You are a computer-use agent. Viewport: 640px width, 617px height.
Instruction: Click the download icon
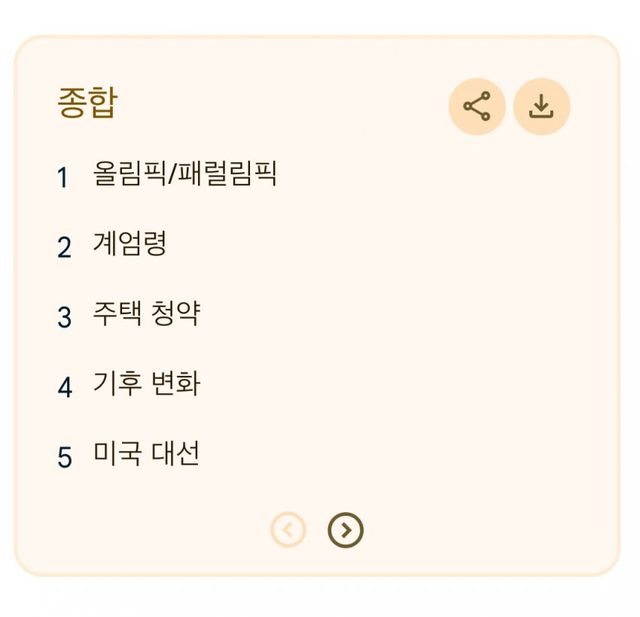(541, 106)
